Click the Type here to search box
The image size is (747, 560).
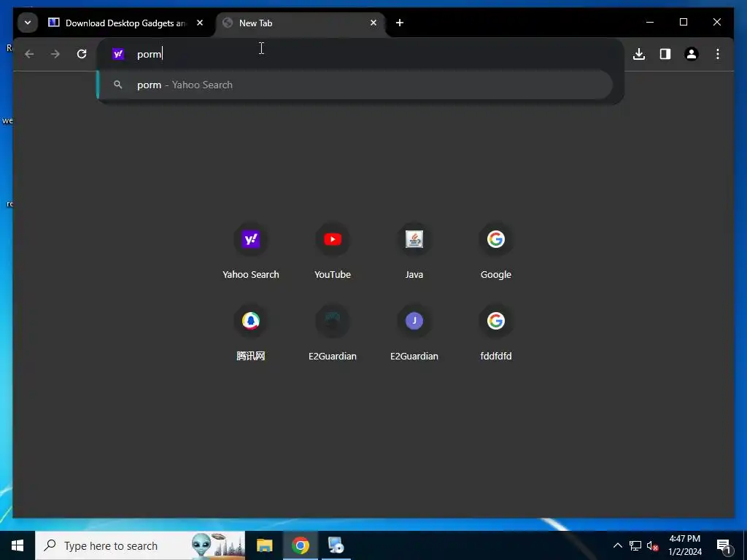click(140, 545)
